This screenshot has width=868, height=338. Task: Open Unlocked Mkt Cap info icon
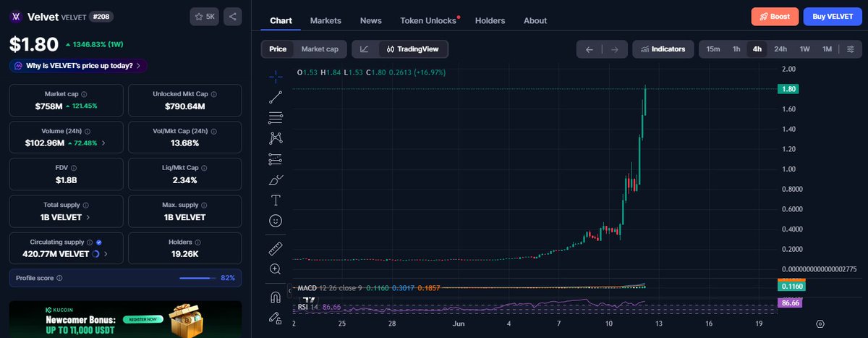(x=213, y=94)
